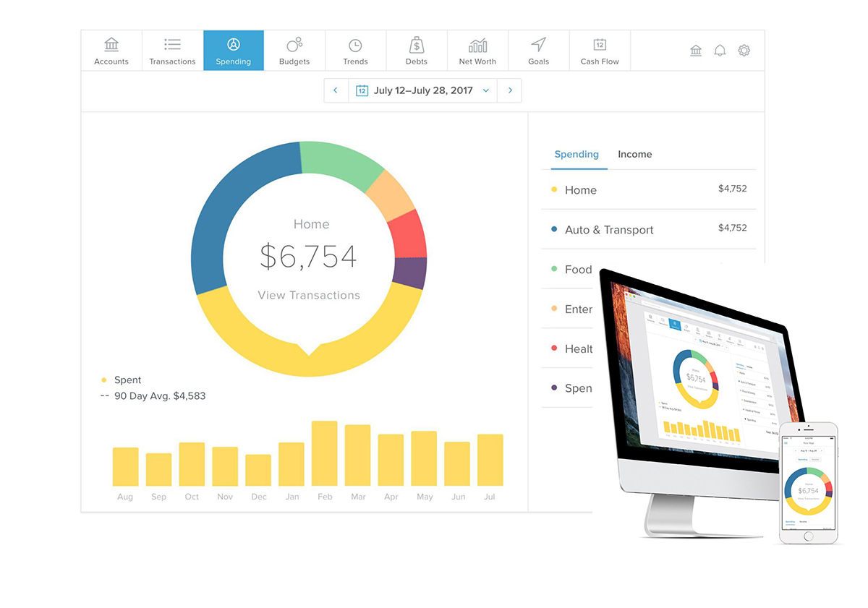This screenshot has width=868, height=608.
Task: Switch to the Spending list tab
Action: pyautogui.click(x=576, y=154)
